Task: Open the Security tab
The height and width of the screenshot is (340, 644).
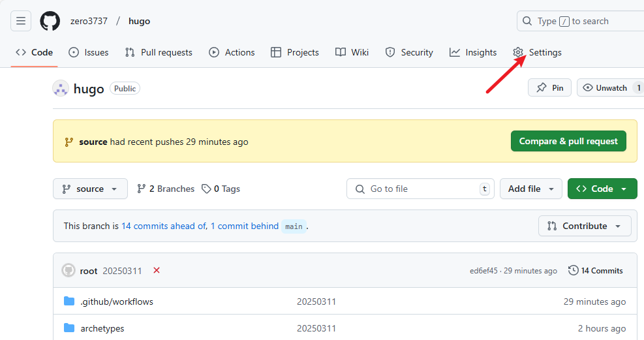Action: click(409, 53)
